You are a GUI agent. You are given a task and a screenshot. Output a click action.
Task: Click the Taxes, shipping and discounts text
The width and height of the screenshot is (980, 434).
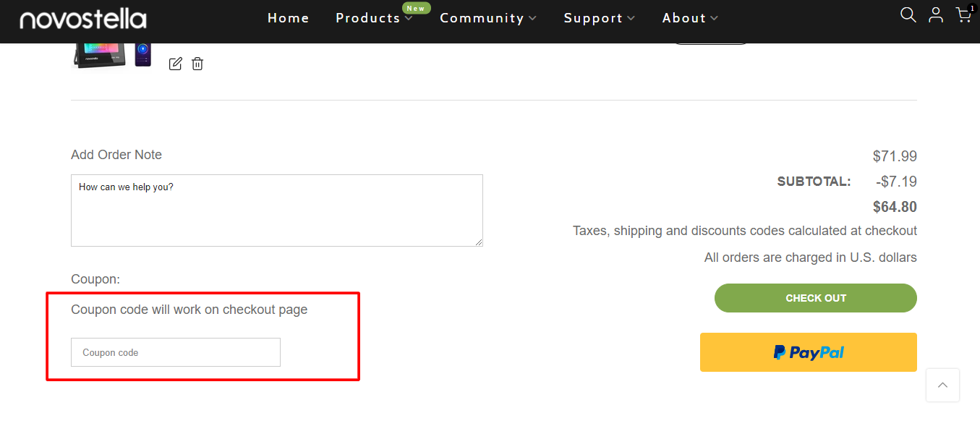pos(745,231)
